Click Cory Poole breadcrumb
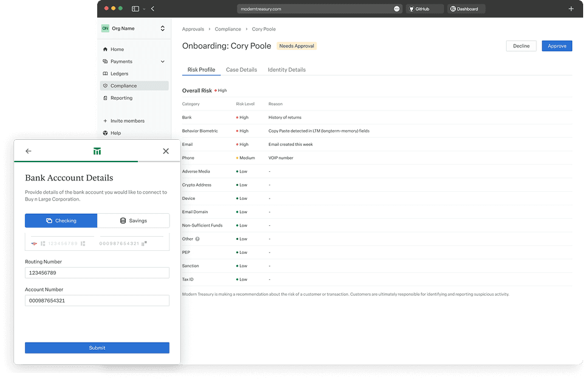The height and width of the screenshot is (379, 588). coord(264,29)
